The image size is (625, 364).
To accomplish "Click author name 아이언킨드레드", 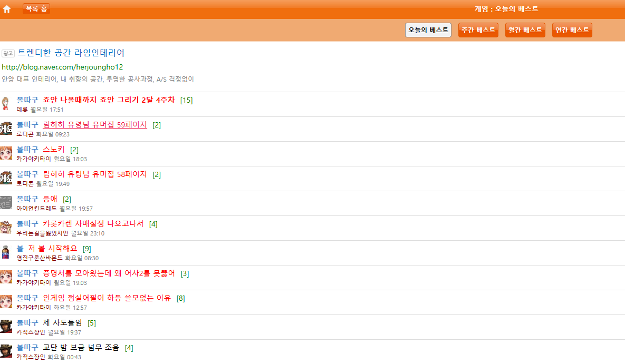I will [x=37, y=208].
